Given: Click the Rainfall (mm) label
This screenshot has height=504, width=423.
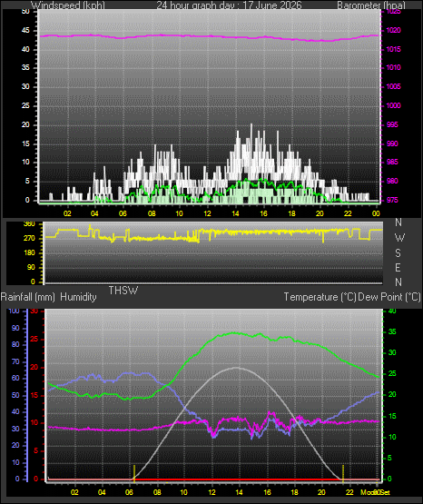Looking at the screenshot, I should [28, 297].
